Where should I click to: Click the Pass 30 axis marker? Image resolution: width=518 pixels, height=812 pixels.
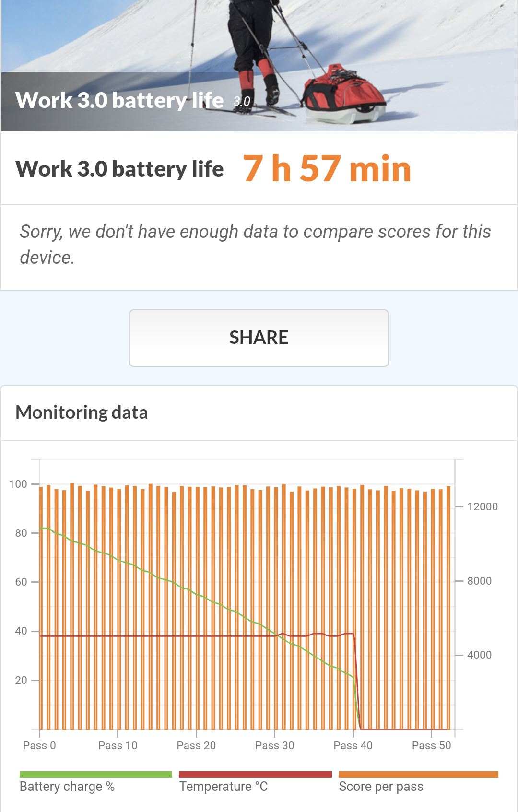click(x=274, y=745)
